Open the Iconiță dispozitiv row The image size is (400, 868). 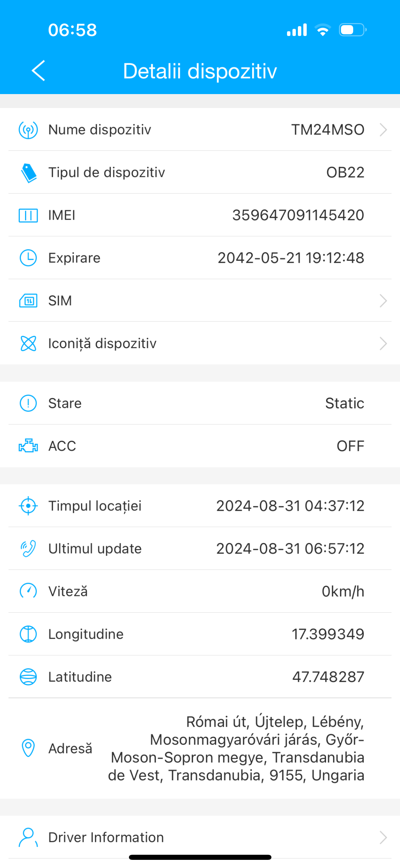[102, 344]
